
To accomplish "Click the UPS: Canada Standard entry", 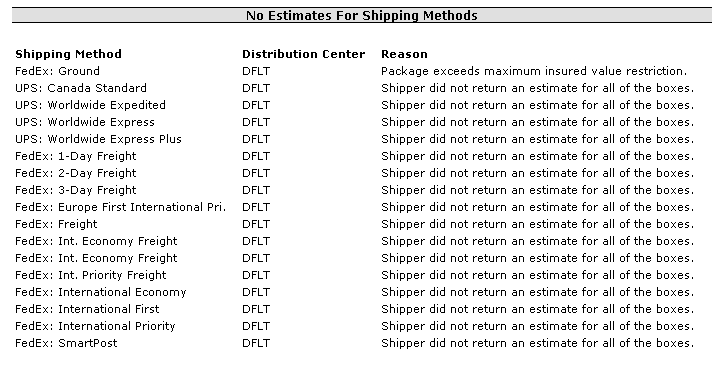I will [x=81, y=88].
